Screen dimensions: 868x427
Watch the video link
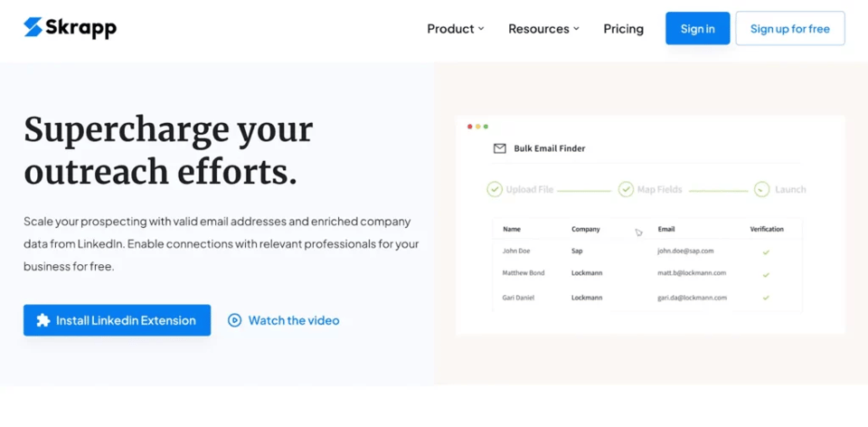283,320
